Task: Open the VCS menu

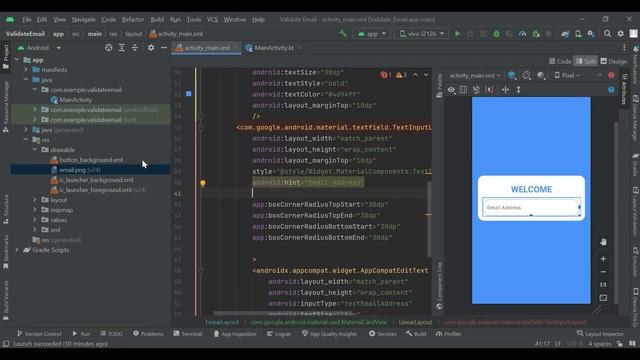Action: click(212, 20)
